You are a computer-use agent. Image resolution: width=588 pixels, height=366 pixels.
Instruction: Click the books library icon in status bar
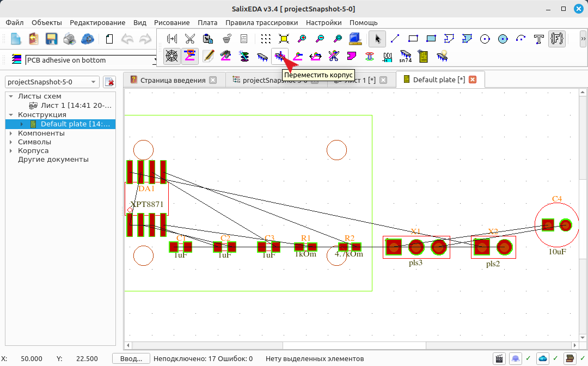(570, 359)
